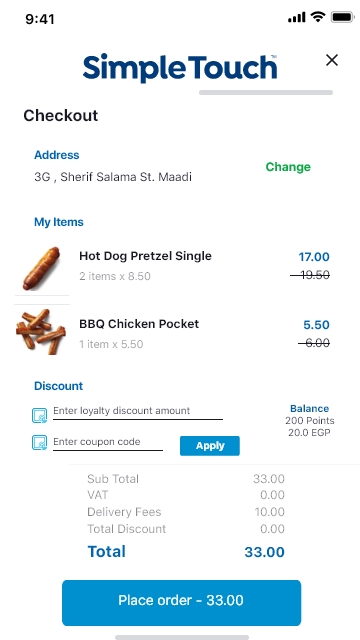Tap the BBQ Chicken Pocket product image
This screenshot has height=640, width=360.
pos(41,331)
